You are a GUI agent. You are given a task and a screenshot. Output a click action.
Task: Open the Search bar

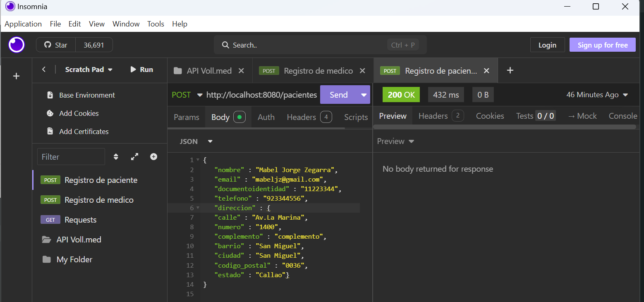pyautogui.click(x=320, y=45)
